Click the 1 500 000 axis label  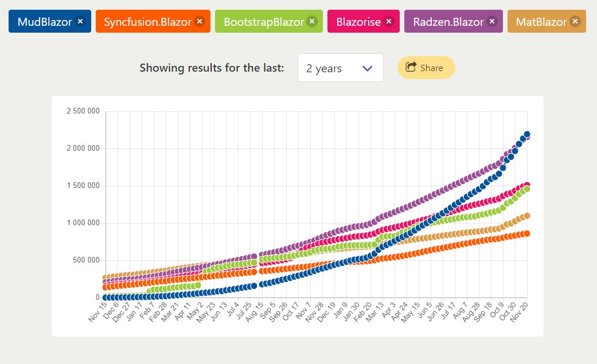point(83,185)
